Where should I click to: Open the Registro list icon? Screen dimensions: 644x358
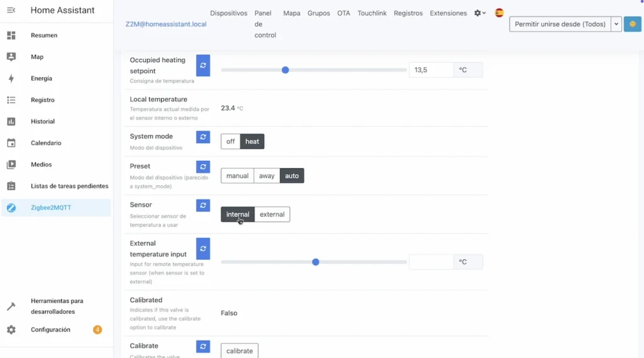pos(11,100)
